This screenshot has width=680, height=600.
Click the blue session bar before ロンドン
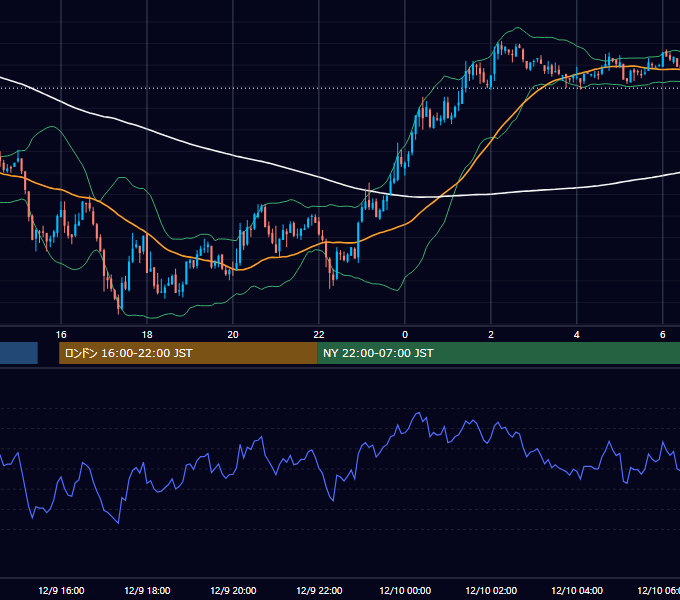19,353
